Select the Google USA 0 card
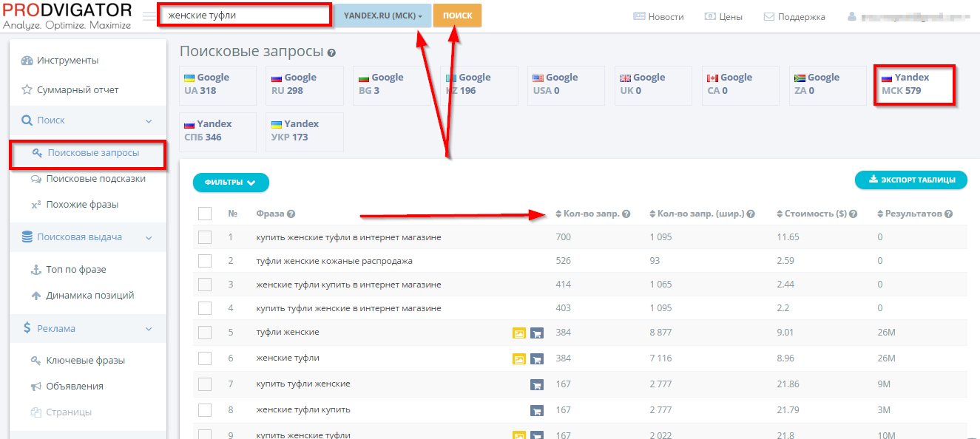This screenshot has width=980, height=439. 567,84
